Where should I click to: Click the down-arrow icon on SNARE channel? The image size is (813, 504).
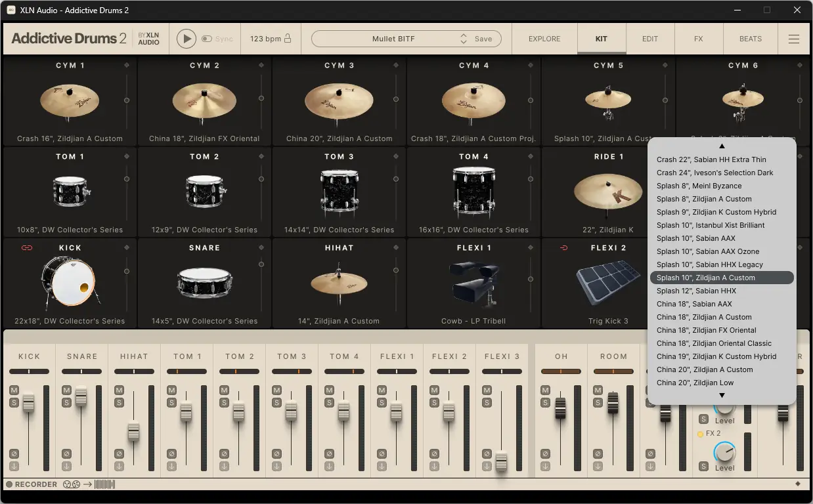66,466
